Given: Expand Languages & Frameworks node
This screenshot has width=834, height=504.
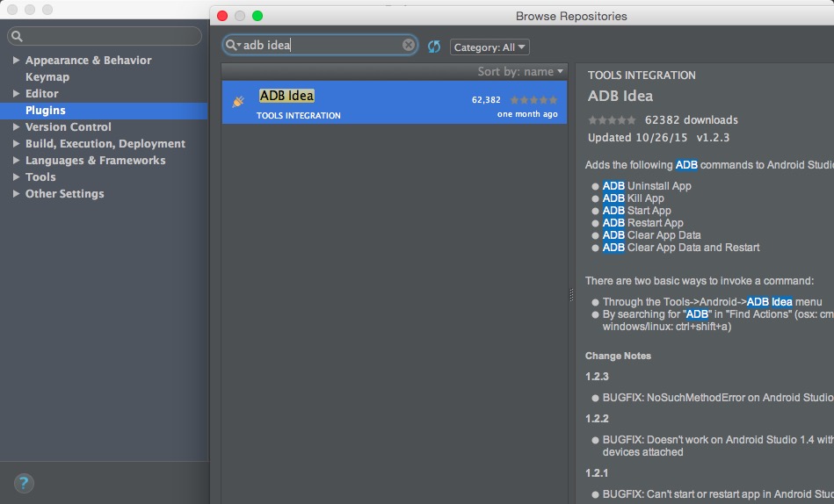Looking at the screenshot, I should click(x=16, y=160).
